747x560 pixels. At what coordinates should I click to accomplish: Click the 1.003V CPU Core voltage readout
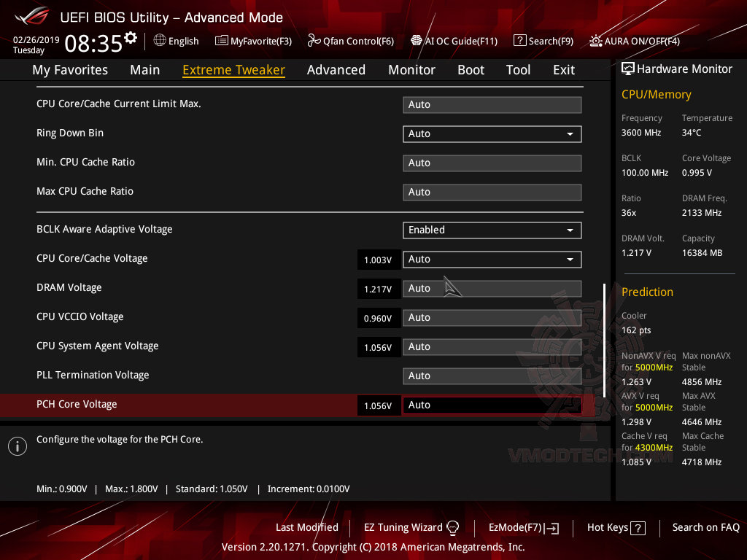(x=379, y=260)
